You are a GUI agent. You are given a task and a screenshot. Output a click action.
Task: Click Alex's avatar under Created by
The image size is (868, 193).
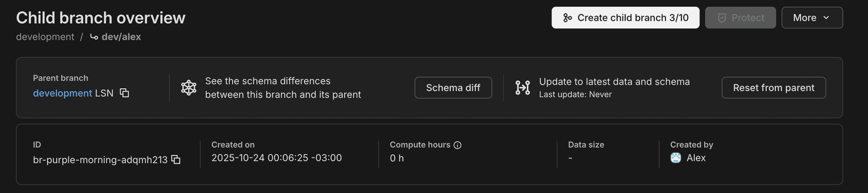pyautogui.click(x=676, y=158)
